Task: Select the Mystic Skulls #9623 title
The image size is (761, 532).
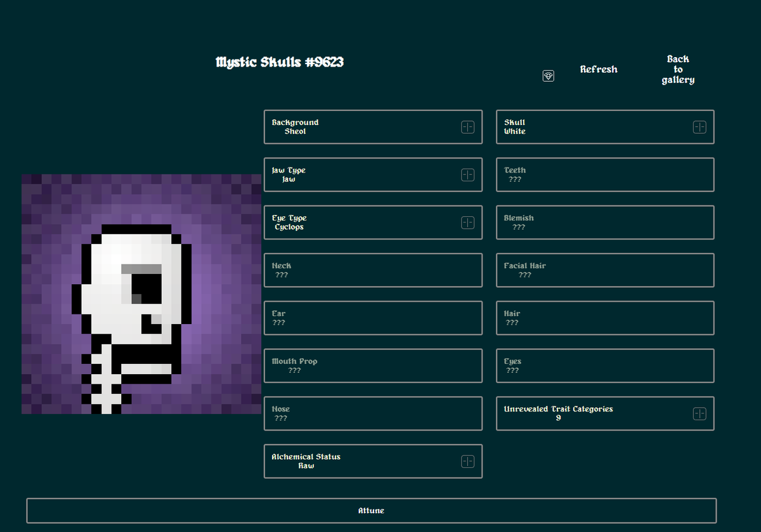Action: pyautogui.click(x=279, y=62)
